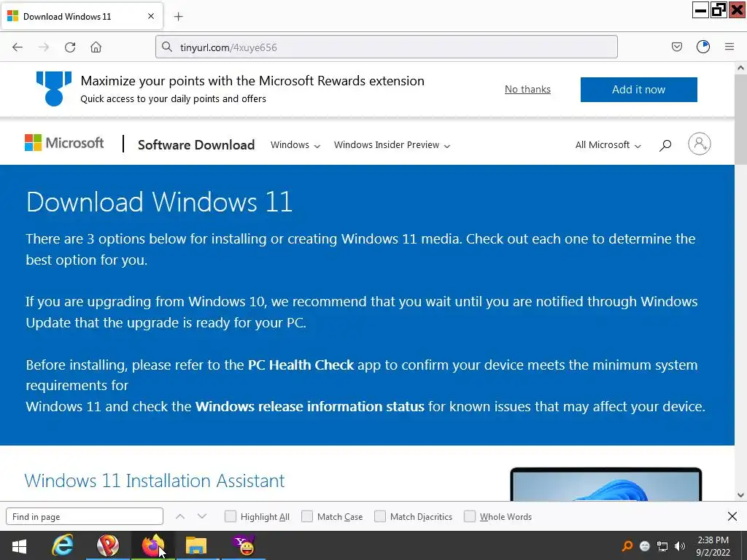Launch Internet Explorer from taskbar
This screenshot has height=560, width=747.
tap(63, 545)
